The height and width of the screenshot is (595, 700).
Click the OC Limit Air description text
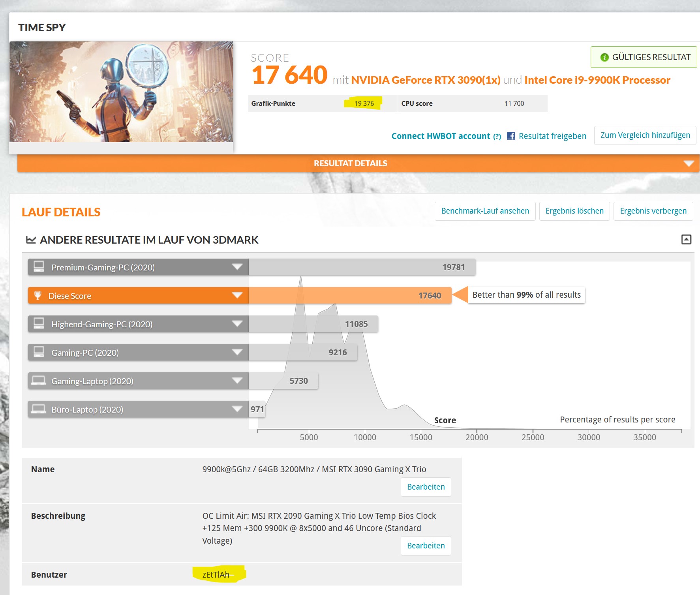(319, 528)
